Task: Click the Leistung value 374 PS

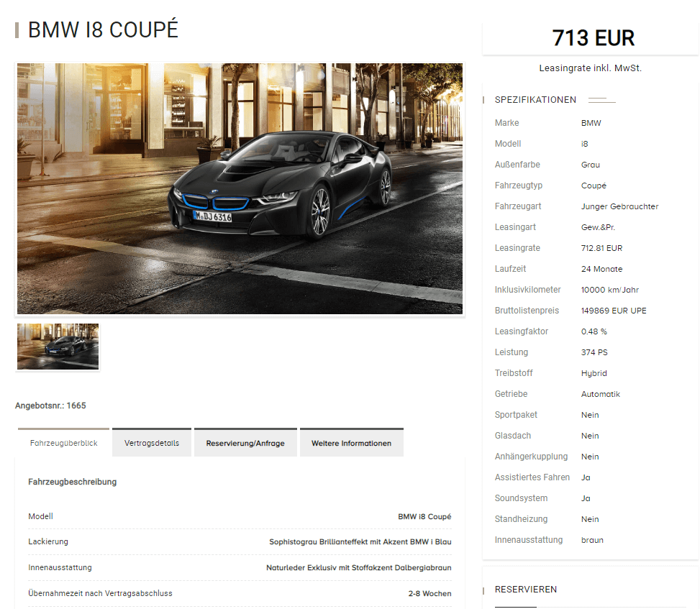Action: [594, 352]
